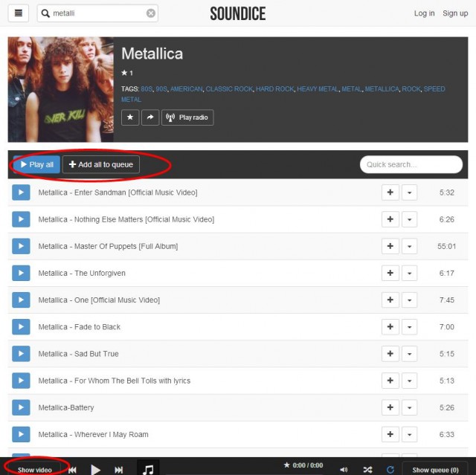
Task: Add Master Of Puppets to queue
Action: click(390, 246)
